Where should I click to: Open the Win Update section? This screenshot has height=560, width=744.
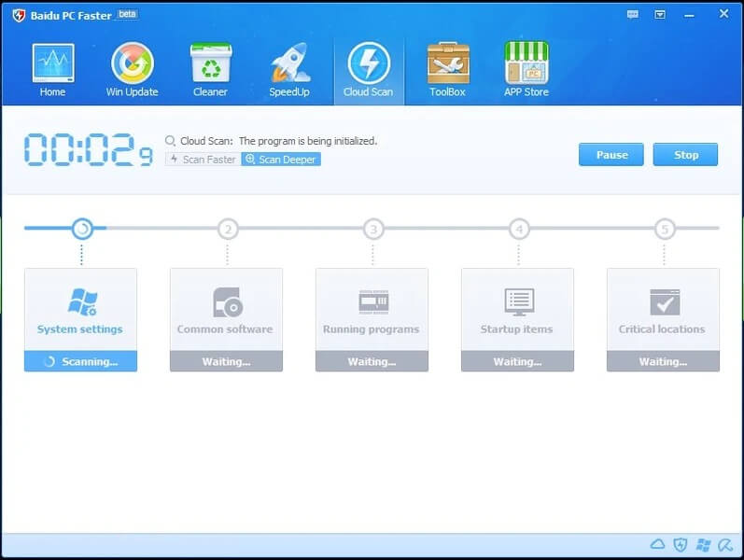click(132, 70)
